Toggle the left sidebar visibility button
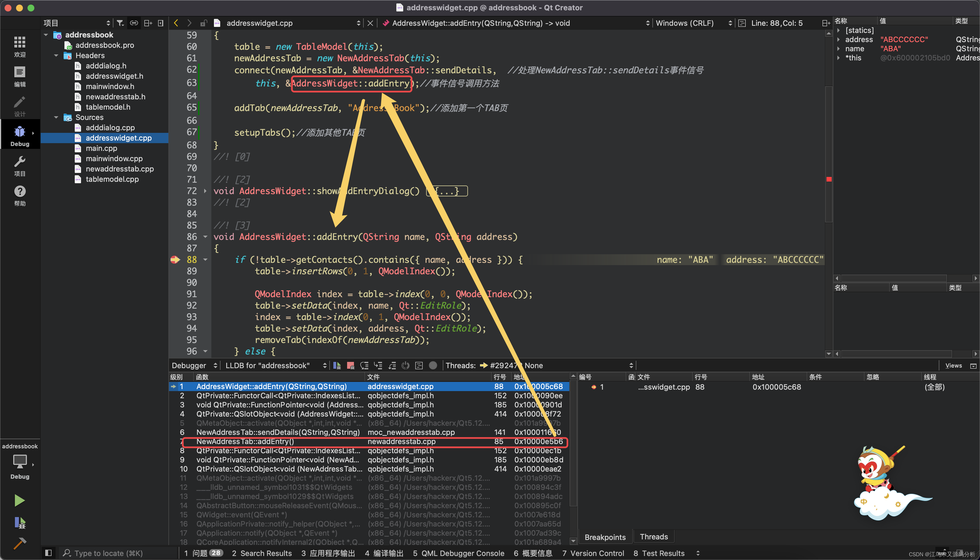The width and height of the screenshot is (980, 560). point(48,553)
